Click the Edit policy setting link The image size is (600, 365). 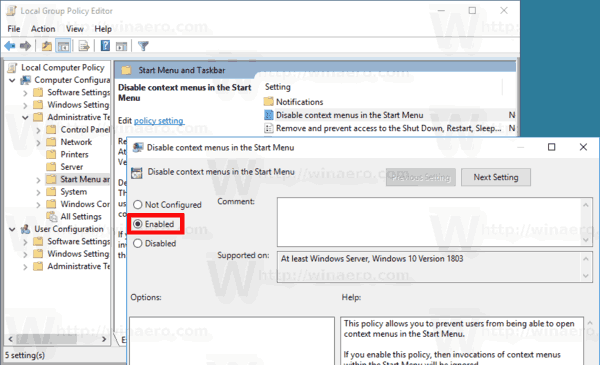(159, 121)
